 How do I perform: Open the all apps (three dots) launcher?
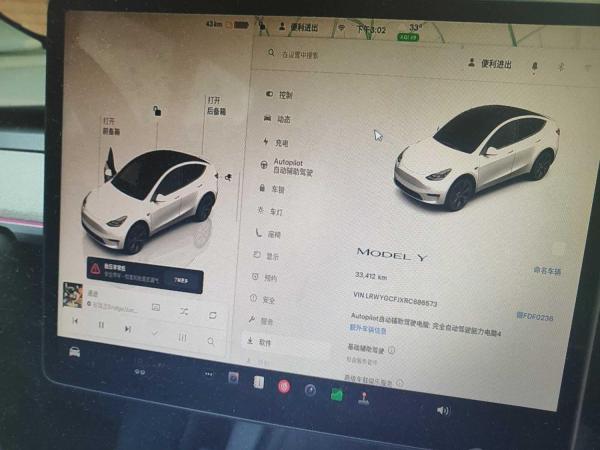[209, 374]
